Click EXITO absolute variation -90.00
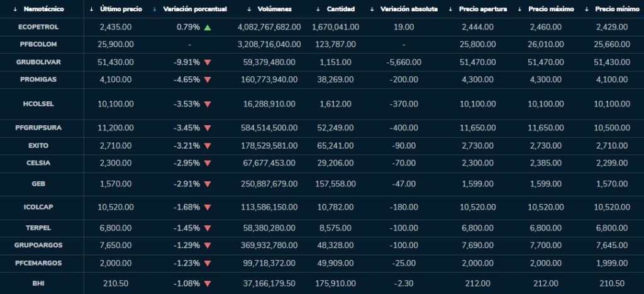644x294 pixels. click(x=404, y=146)
